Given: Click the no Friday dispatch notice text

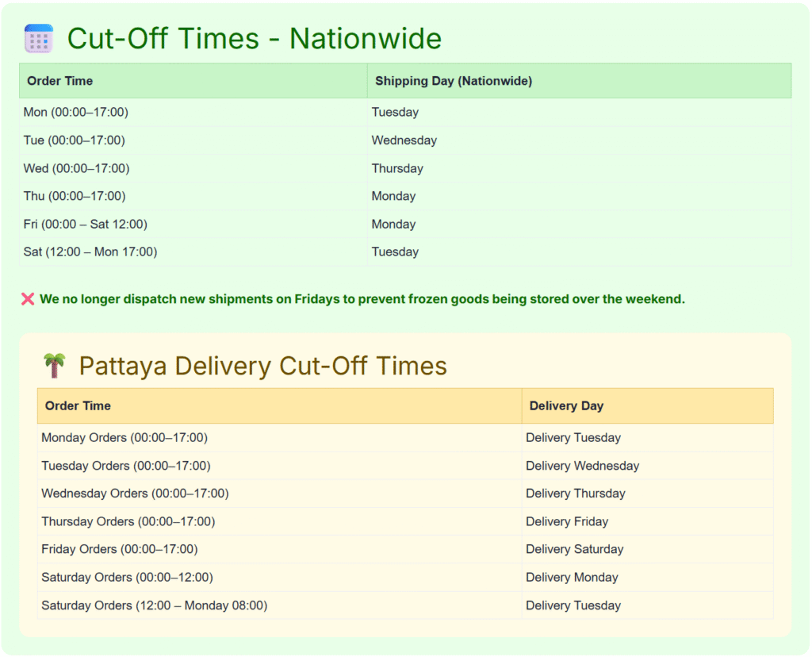Looking at the screenshot, I should tap(362, 299).
